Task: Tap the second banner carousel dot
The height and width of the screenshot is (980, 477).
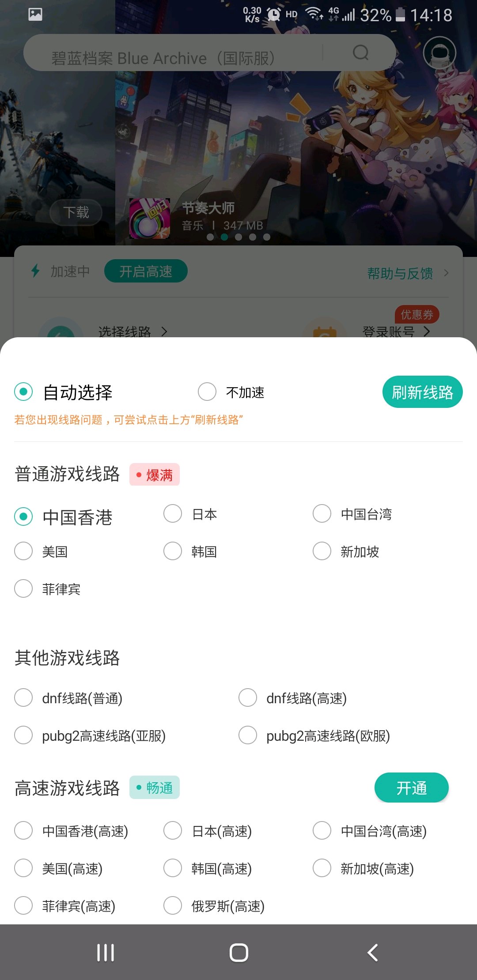Action: 224,237
